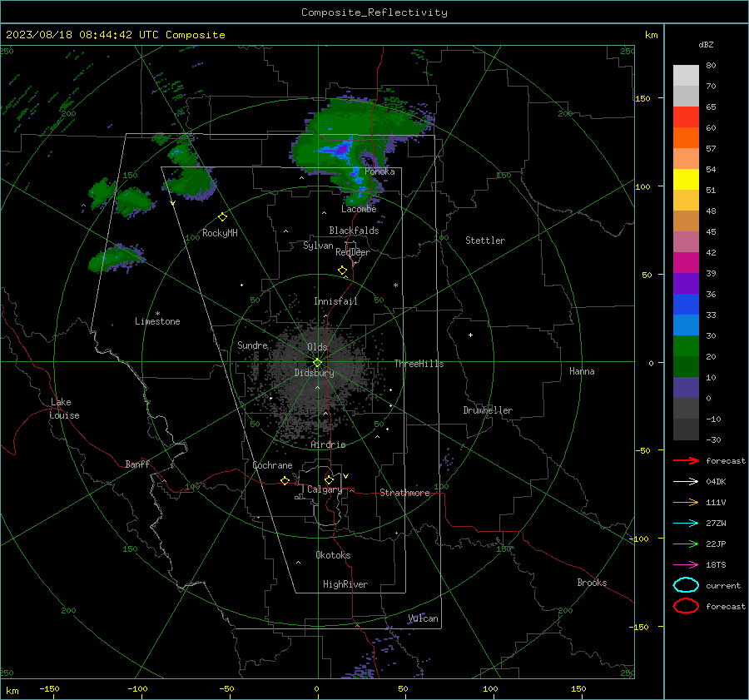Viewport: 749px width, 700px height.
Task: Click the white 04DK arrow icon
Action: point(686,481)
